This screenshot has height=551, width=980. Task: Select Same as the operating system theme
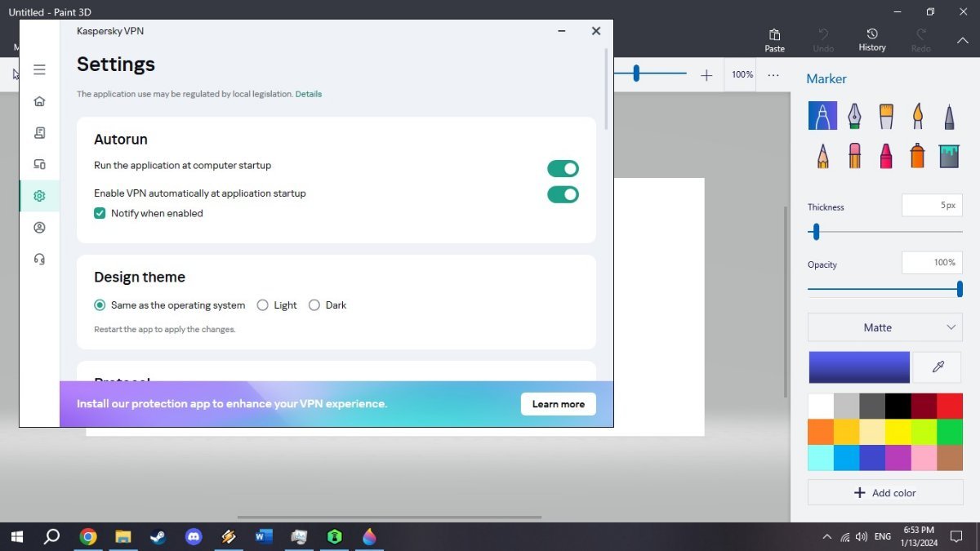[x=100, y=305]
